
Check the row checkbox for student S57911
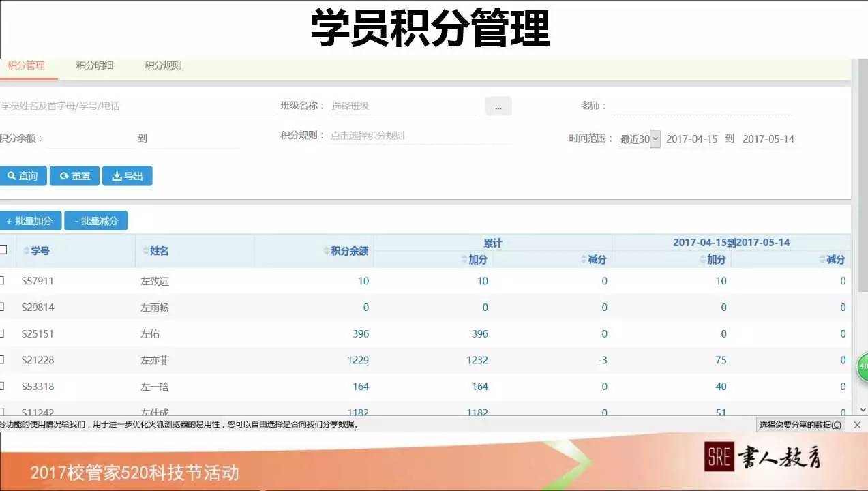pos(3,280)
